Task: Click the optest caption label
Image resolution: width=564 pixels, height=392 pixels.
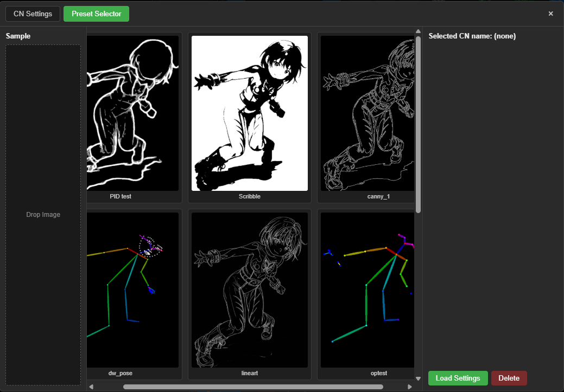Action: pos(379,374)
